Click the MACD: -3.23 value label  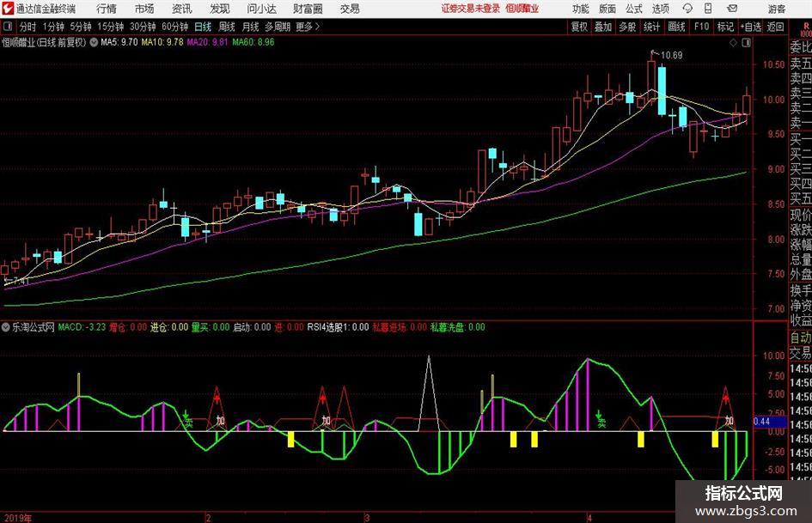click(82, 327)
